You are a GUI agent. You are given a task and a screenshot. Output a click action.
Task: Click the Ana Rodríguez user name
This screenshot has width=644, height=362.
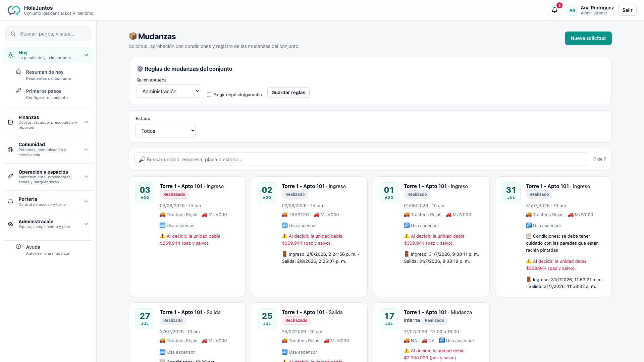pyautogui.click(x=597, y=8)
